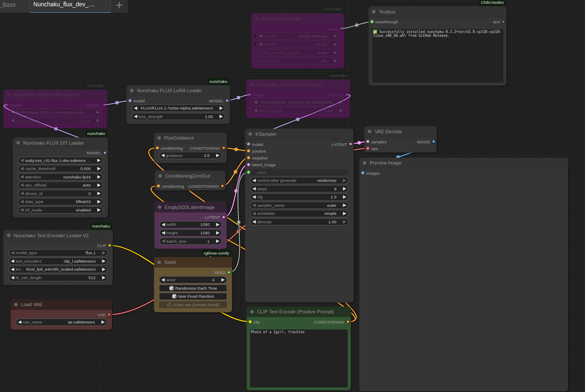Open the cpu_offload auto dropdown

60,185
